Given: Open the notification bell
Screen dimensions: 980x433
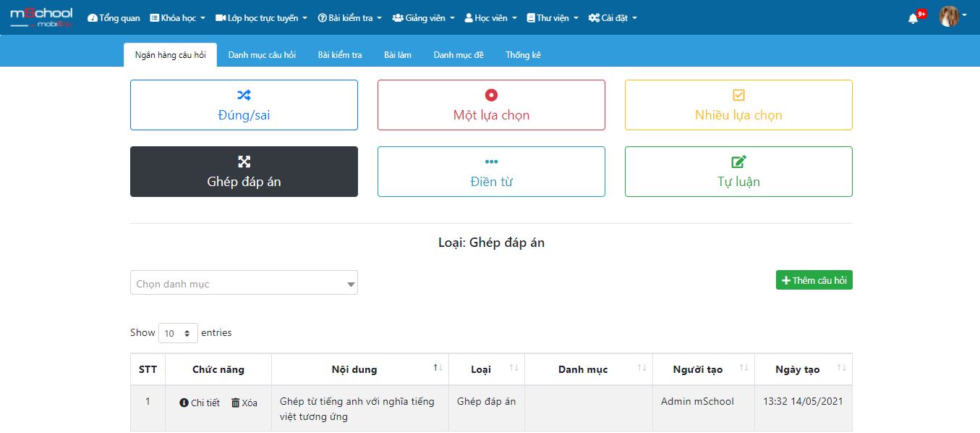Looking at the screenshot, I should click(913, 18).
